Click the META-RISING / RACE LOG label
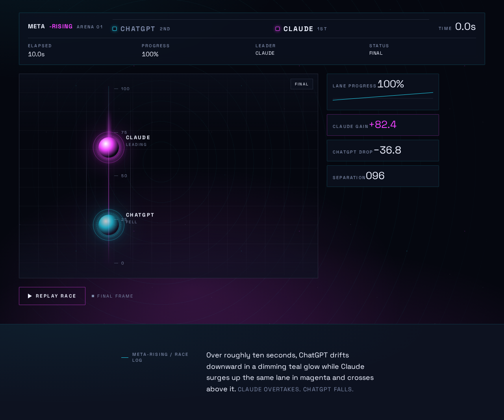This screenshot has width=504, height=420. [160, 357]
